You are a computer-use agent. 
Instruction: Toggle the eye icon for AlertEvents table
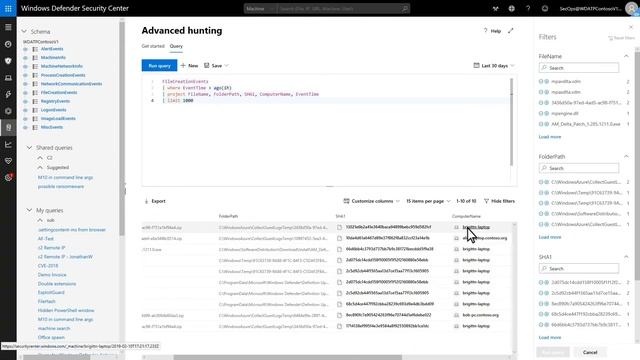(x=25, y=49)
